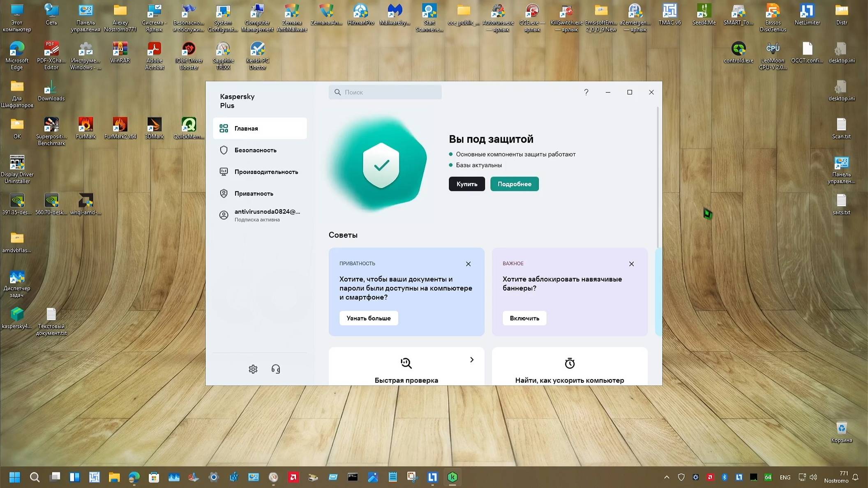Dismiss the Приватность tip card
Screen dimensions: 868x488
[x=468, y=264]
